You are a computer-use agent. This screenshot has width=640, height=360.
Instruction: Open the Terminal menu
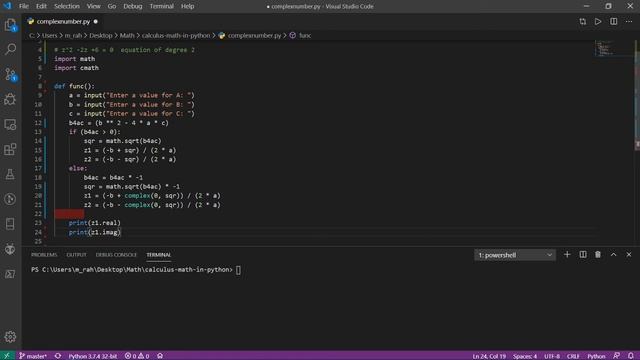[x=162, y=6]
